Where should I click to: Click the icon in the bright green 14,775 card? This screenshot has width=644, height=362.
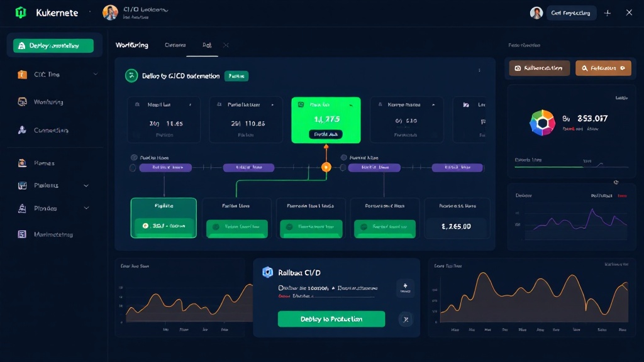coord(301,105)
